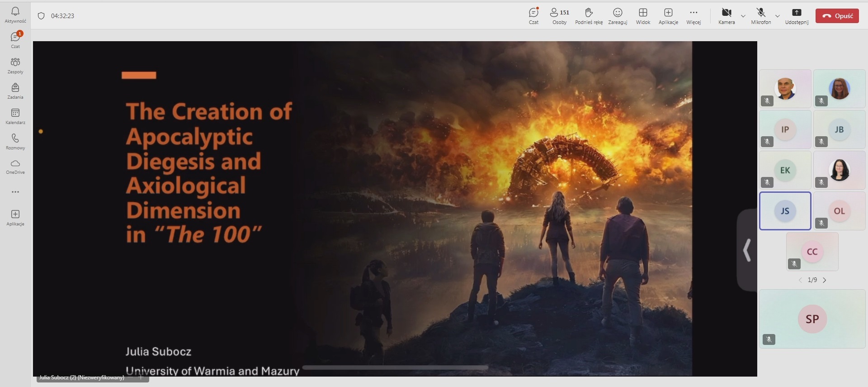
Task: Open Aplikacje in the left sidebar
Action: (15, 217)
